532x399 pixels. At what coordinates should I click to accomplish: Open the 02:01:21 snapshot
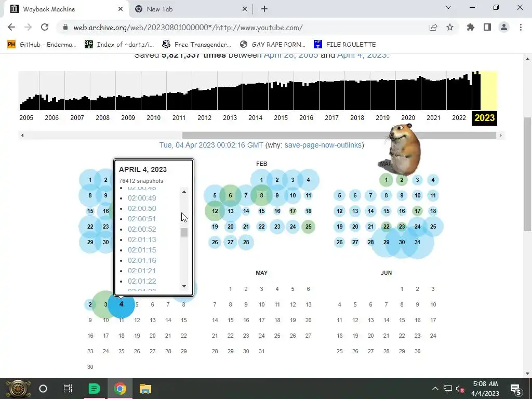point(142,271)
